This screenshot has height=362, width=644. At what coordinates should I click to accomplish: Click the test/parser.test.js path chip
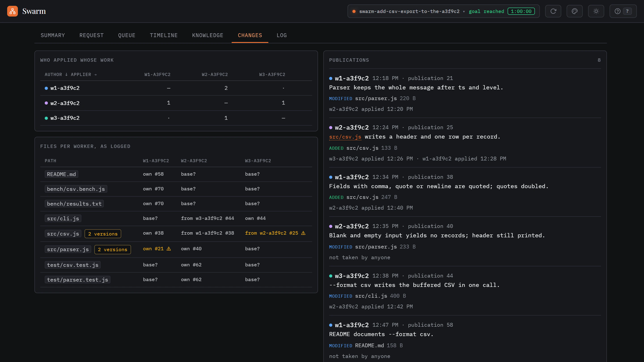click(78, 280)
